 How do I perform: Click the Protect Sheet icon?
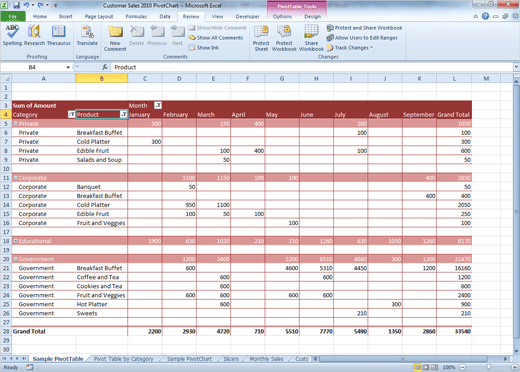[261, 38]
